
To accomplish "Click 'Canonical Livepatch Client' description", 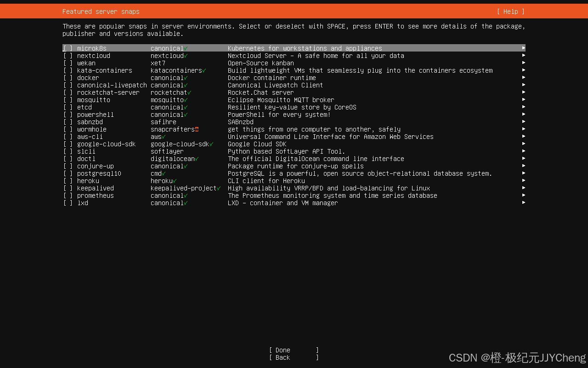I will coord(276,85).
